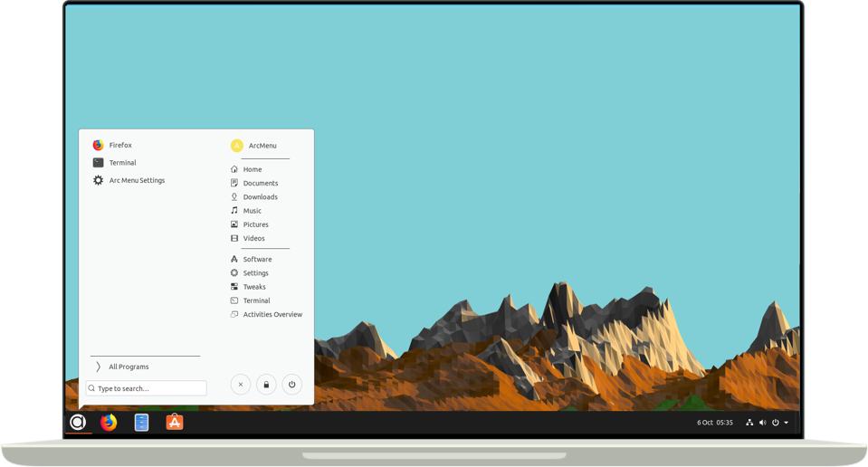Click the Software letter-A icon
Viewport: 868px width, 467px height.
click(x=234, y=259)
